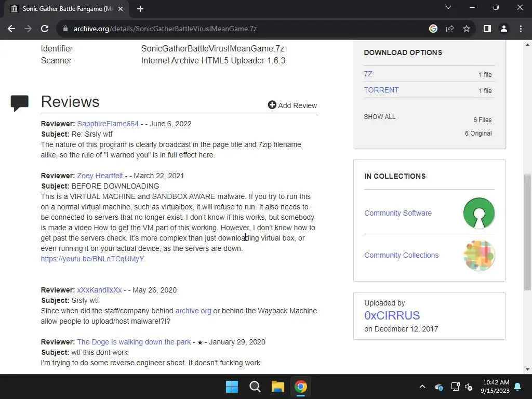This screenshot has width=532, height=399.
Task: Open Windows taskbar search
Action: (x=255, y=387)
